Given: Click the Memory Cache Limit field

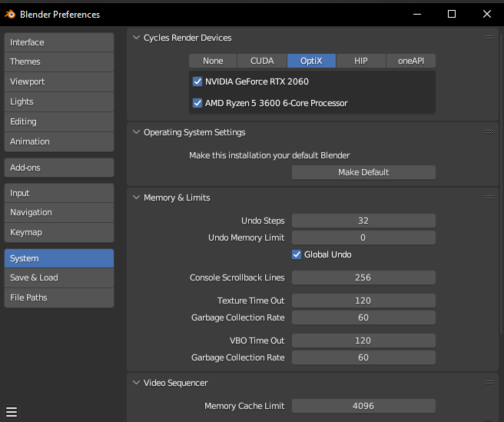Looking at the screenshot, I should point(363,406).
